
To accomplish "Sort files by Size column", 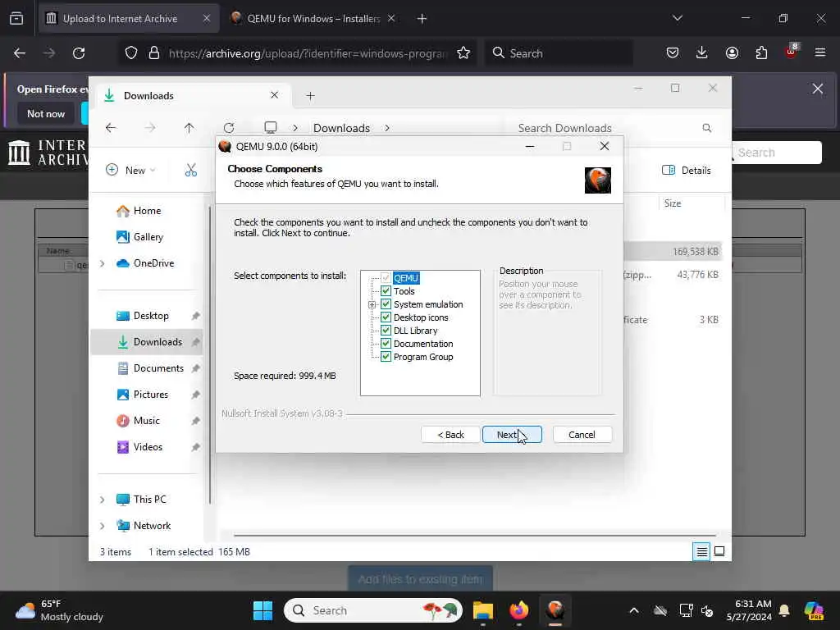I will pyautogui.click(x=673, y=203).
